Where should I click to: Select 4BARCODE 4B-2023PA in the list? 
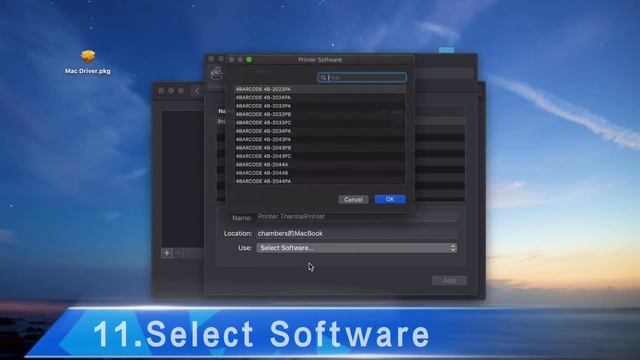(320, 89)
